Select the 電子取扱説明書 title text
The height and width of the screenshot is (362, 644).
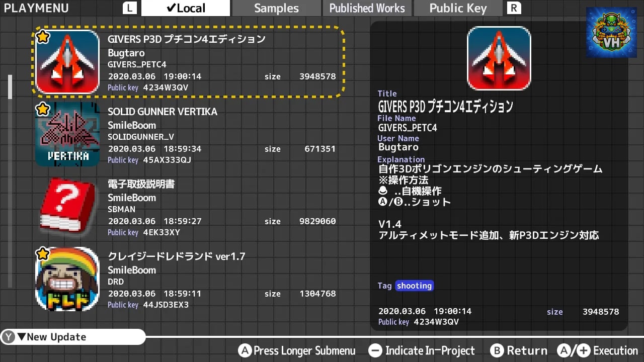click(x=141, y=184)
